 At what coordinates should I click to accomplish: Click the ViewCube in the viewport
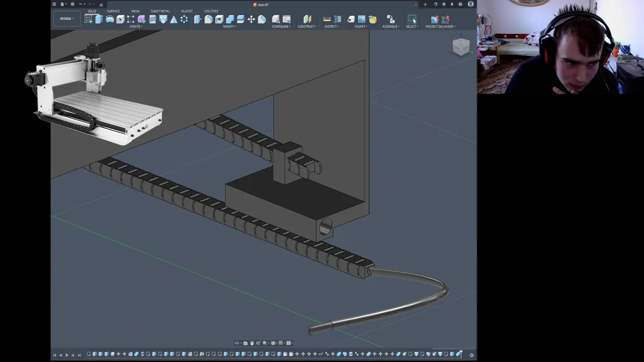click(x=461, y=47)
